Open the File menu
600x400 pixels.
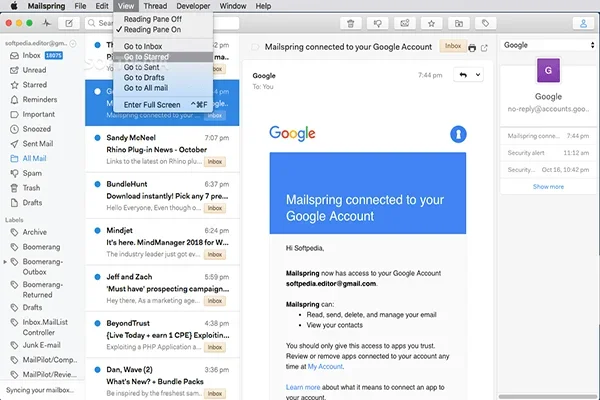click(80, 6)
